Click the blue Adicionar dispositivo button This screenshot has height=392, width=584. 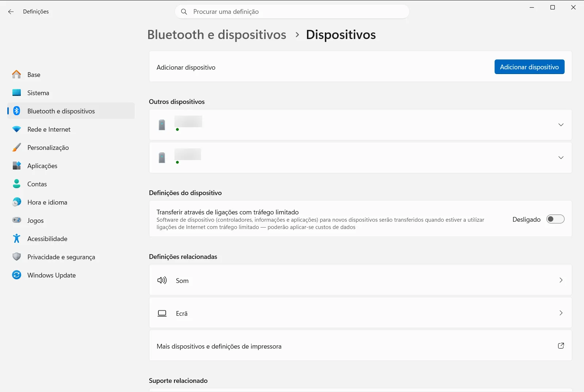point(529,67)
